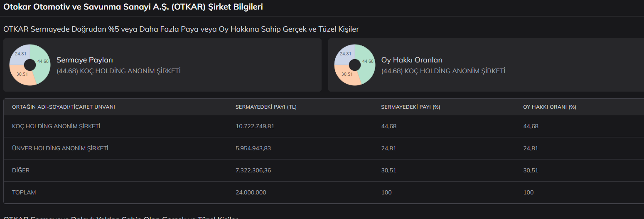Screen dimensions: 644x219
Task: Click the 5.954.943,83 capital value
Action: 253,148
